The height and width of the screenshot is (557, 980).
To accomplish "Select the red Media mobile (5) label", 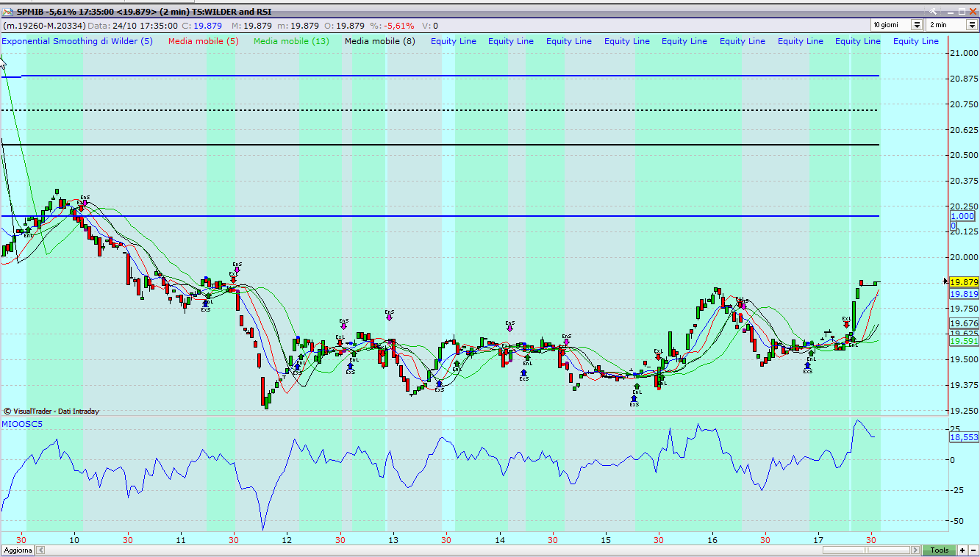I will (204, 41).
